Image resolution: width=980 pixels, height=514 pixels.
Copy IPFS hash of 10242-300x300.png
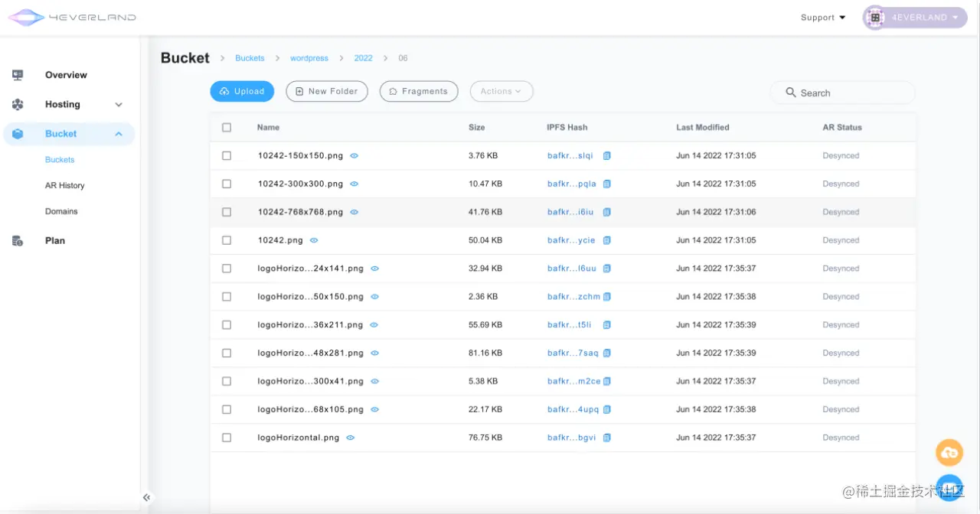click(x=606, y=184)
